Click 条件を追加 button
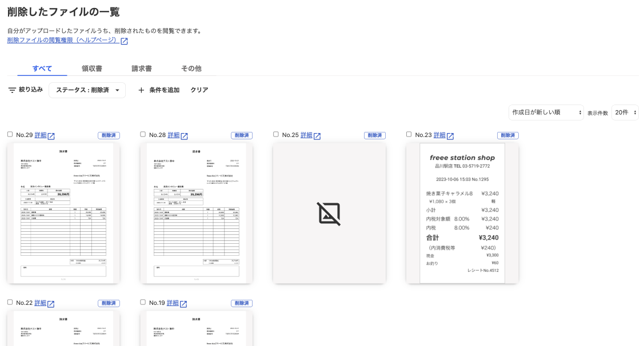This screenshot has height=346, width=644. click(159, 90)
